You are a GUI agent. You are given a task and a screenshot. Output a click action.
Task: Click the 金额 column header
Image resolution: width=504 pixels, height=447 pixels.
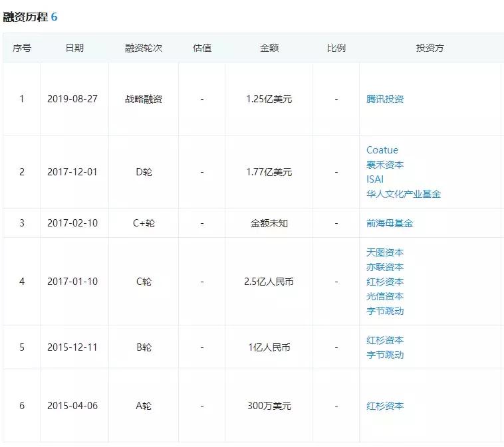269,48
